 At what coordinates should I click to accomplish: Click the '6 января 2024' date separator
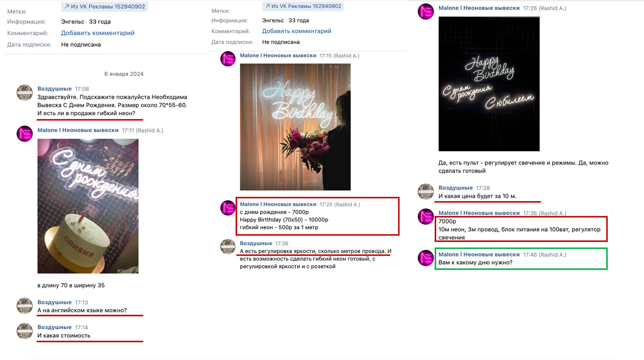click(x=124, y=74)
